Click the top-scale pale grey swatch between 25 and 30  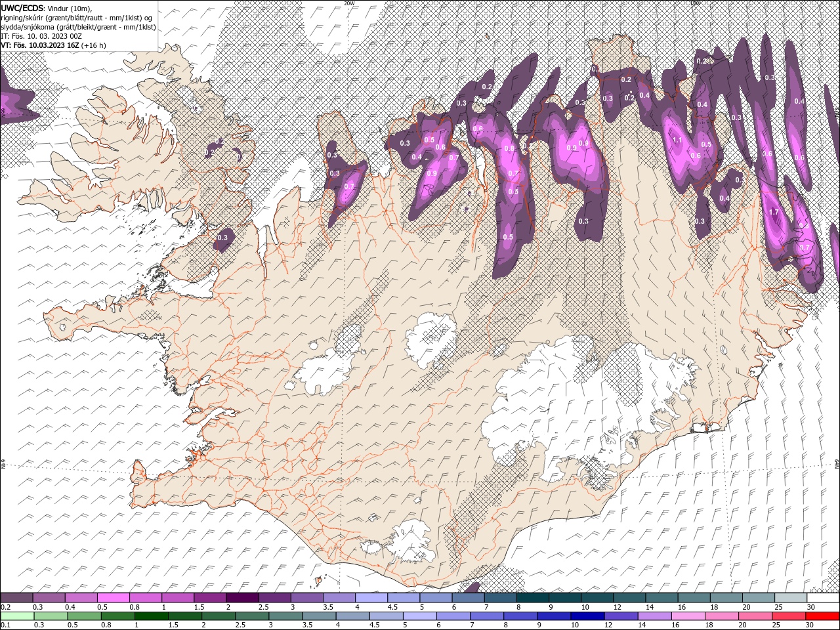pyautogui.click(x=789, y=598)
